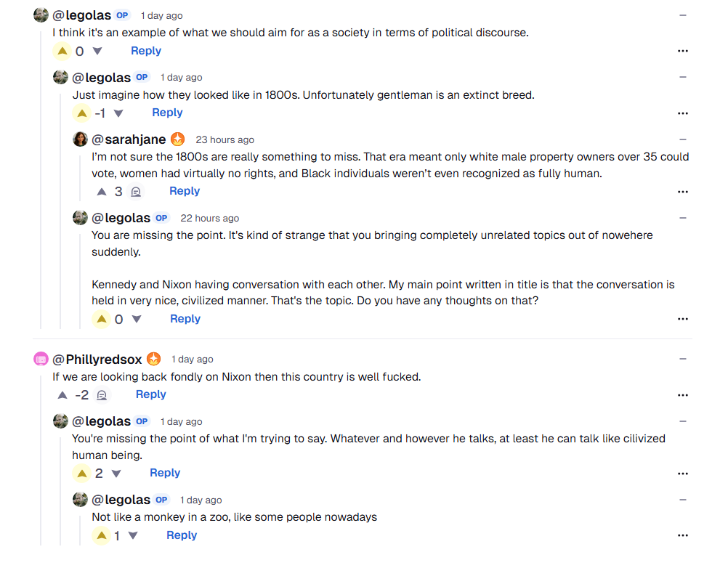Screen dimensions: 728x568
Task: Click the orange badge next to @Phillyredsox
Action: pyautogui.click(x=154, y=359)
